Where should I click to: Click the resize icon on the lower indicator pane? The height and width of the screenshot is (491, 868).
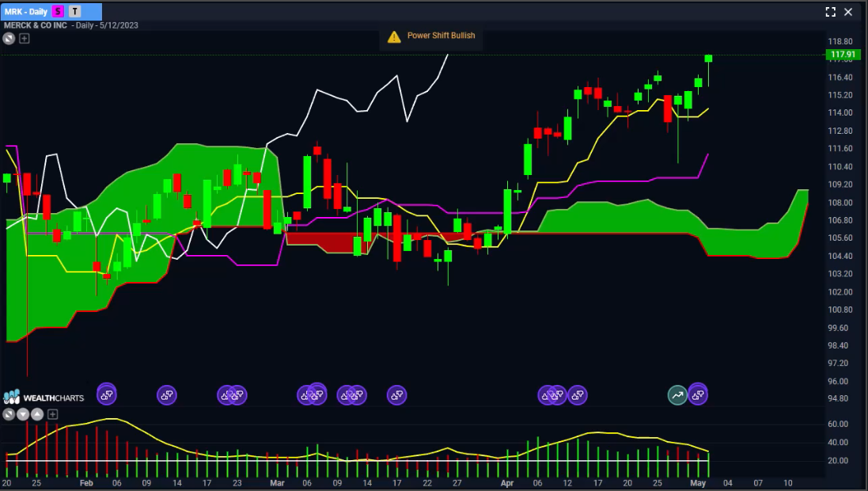pyautogui.click(x=8, y=414)
